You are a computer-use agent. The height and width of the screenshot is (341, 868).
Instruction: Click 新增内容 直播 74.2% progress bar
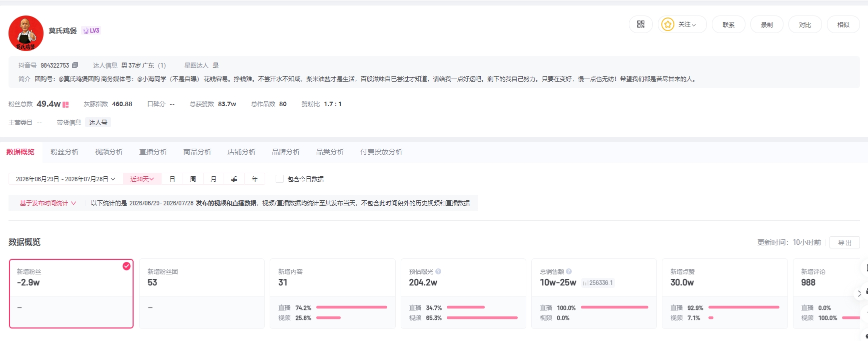point(352,307)
